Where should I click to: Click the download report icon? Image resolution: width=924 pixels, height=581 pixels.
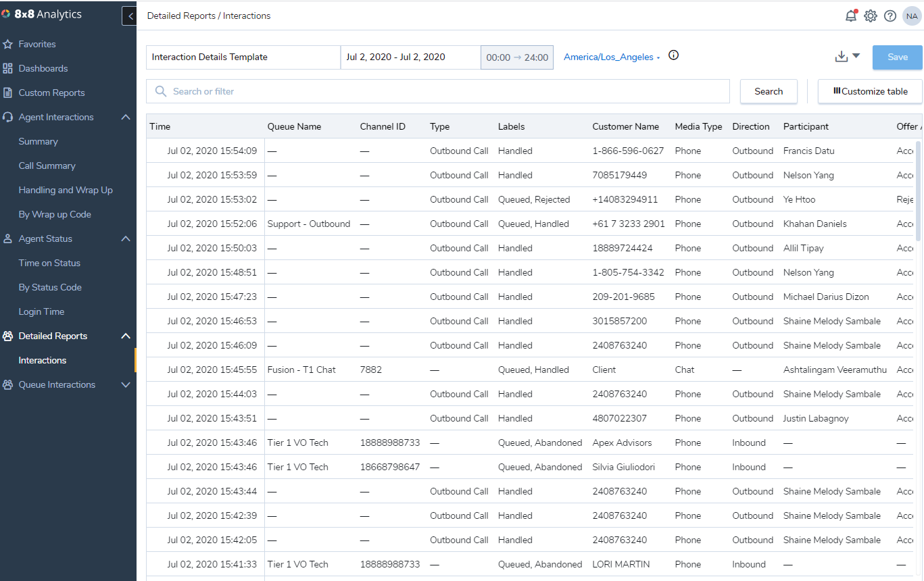(842, 57)
